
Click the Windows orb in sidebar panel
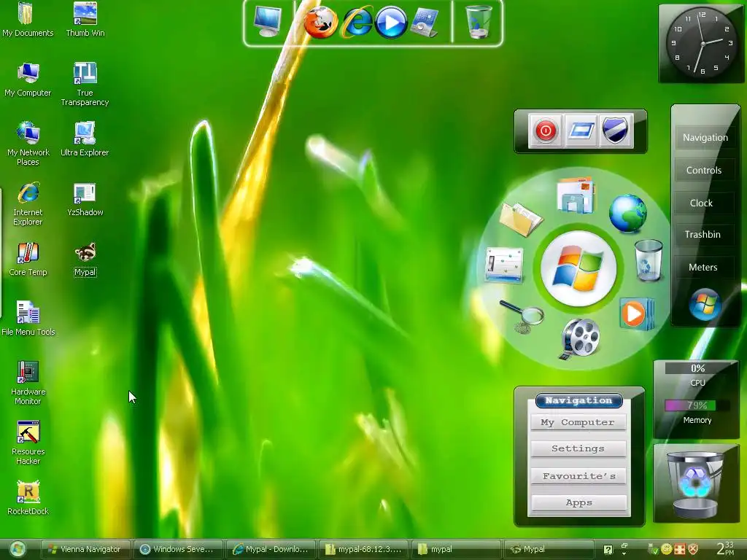[x=705, y=304]
